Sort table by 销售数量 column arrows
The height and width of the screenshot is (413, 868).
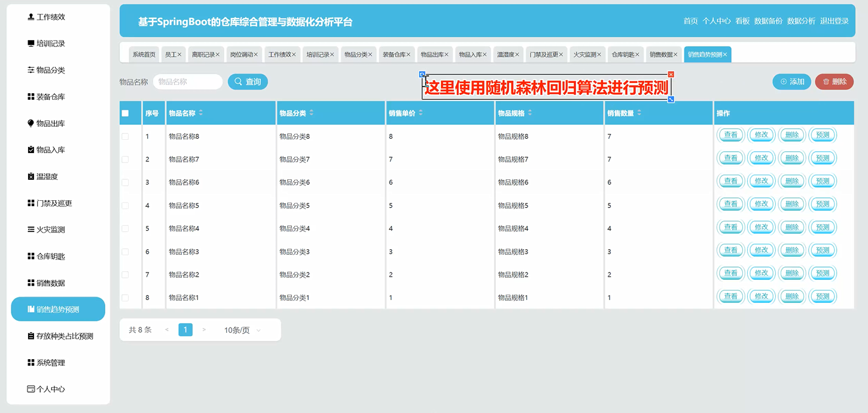[639, 113]
